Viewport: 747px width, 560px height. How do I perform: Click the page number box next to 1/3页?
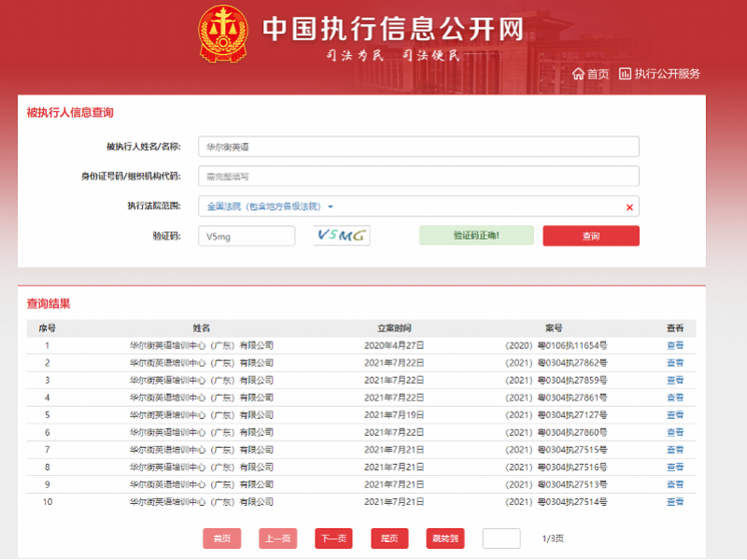coord(500,539)
